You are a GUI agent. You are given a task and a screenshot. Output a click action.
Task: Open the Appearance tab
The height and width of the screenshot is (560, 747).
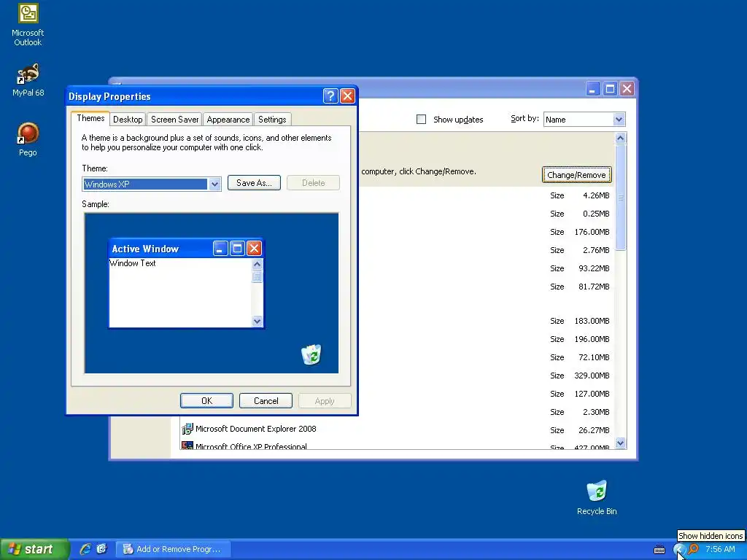pyautogui.click(x=228, y=120)
